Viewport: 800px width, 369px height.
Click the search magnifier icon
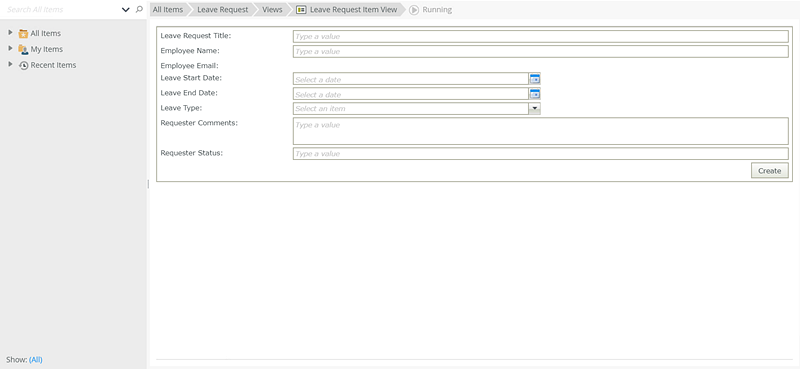(x=139, y=9)
